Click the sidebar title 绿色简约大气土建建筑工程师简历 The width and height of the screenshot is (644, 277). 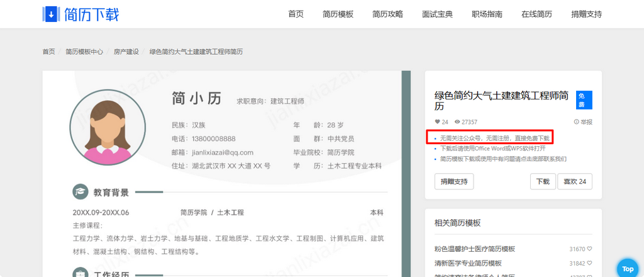(501, 101)
